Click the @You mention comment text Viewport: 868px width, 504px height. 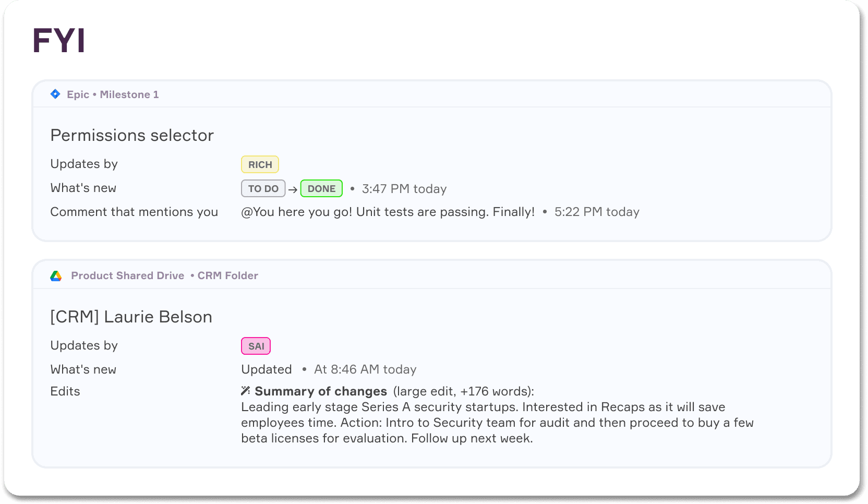tap(388, 212)
